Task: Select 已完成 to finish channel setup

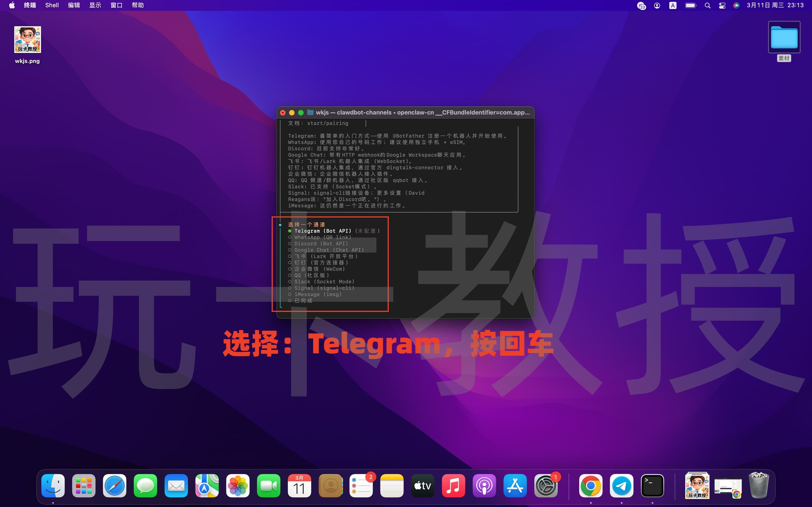Action: 302,300
